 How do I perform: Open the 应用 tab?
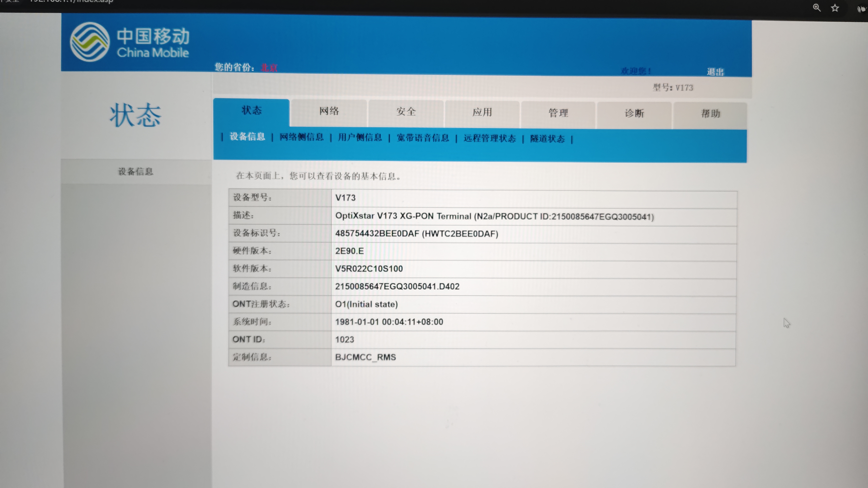click(482, 112)
